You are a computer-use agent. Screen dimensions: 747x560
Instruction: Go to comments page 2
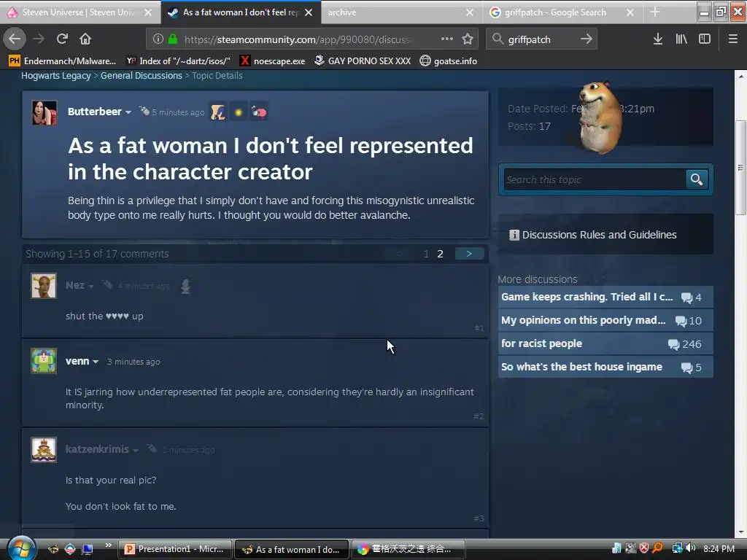[x=440, y=254]
